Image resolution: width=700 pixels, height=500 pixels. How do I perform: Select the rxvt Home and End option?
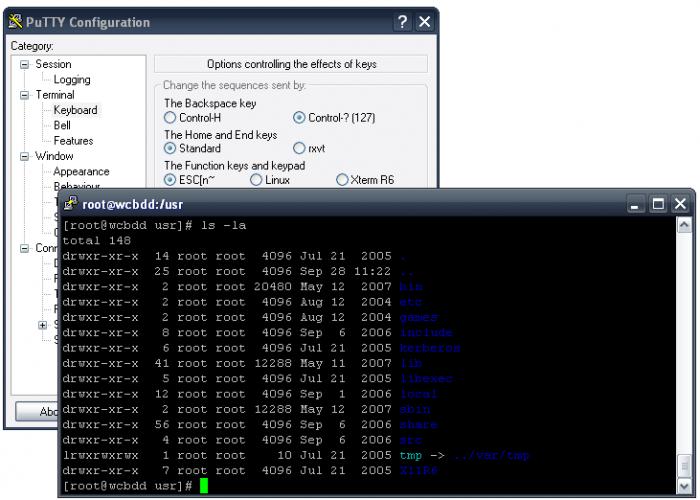[299, 149]
